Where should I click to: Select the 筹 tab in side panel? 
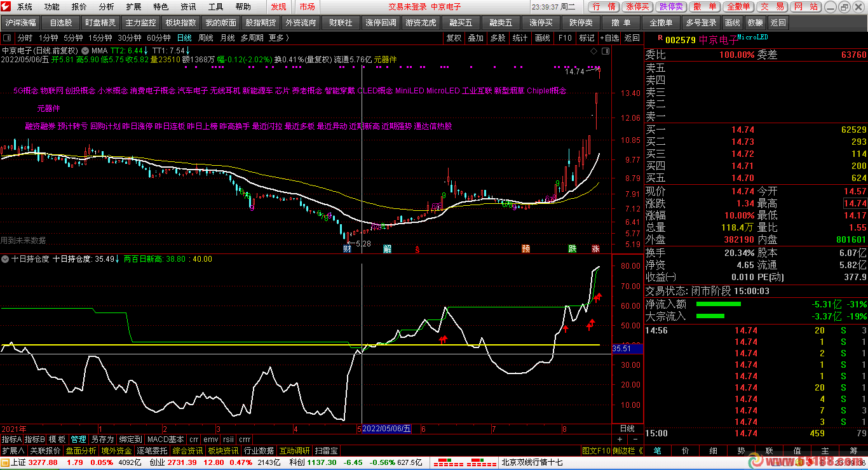pyautogui.click(x=853, y=450)
